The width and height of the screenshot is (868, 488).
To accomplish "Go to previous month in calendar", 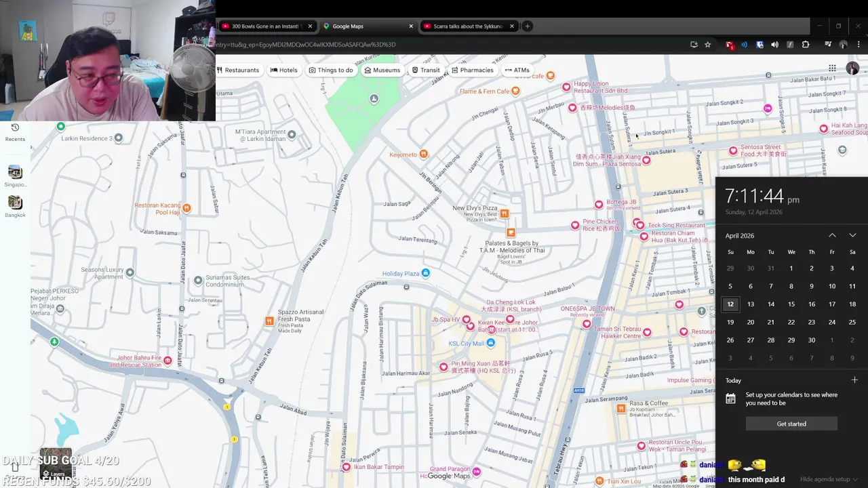I will click(832, 235).
